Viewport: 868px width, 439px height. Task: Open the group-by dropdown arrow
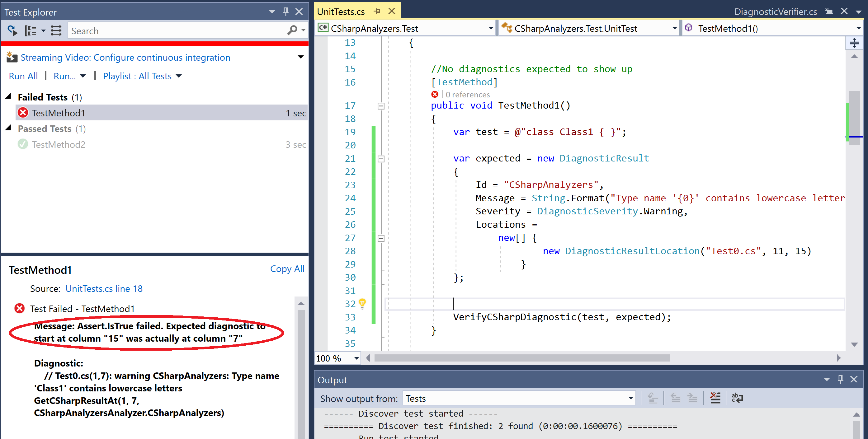[43, 30]
